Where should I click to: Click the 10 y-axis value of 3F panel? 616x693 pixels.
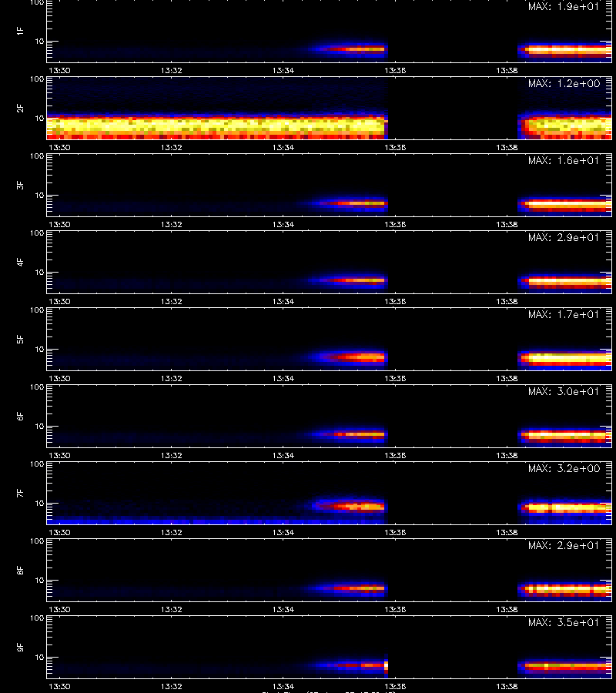click(x=40, y=195)
